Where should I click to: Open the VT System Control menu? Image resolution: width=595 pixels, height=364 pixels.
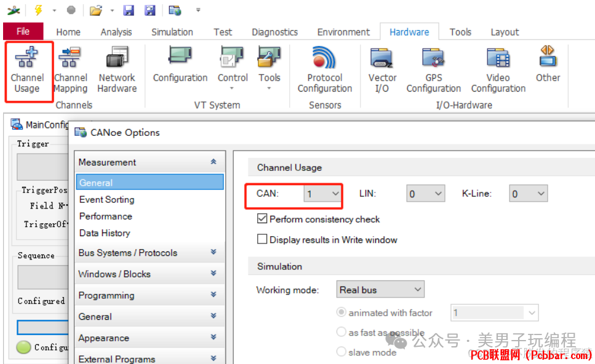pyautogui.click(x=232, y=68)
